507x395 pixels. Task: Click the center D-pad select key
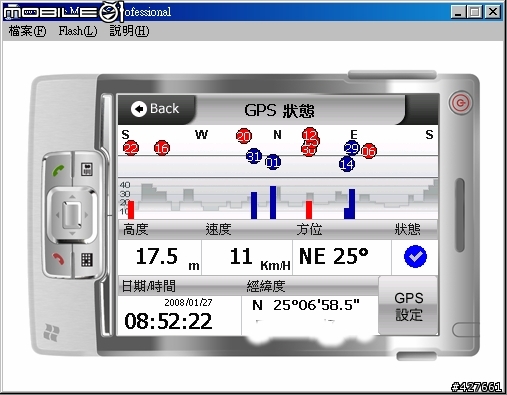point(72,215)
